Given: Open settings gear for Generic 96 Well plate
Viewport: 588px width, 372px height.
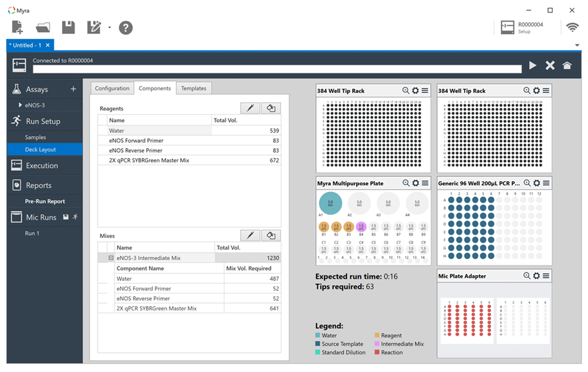Looking at the screenshot, I should click(x=536, y=183).
